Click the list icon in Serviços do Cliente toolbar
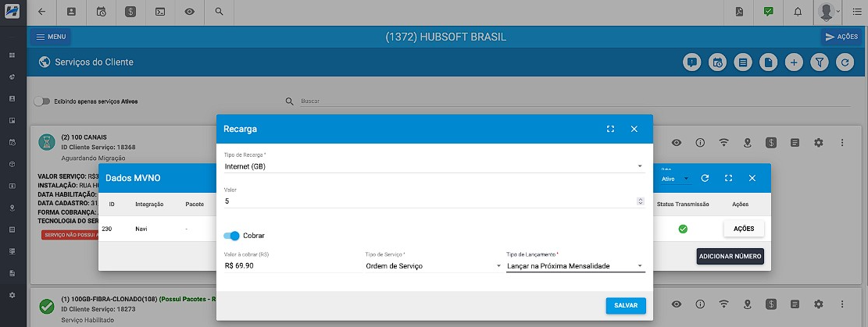Image resolution: width=868 pixels, height=327 pixels. (x=743, y=62)
